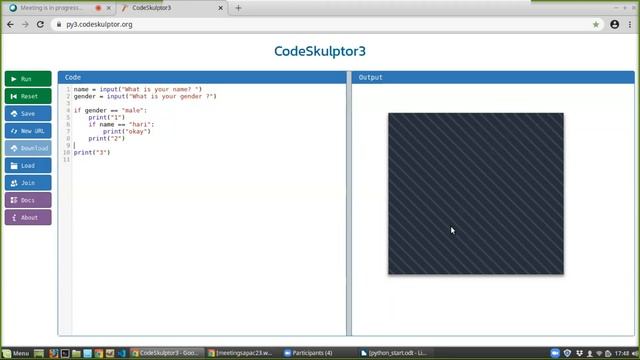This screenshot has width=640, height=360.
Task: Close the 'Meeting is in progress' tab
Action: pos(109,8)
